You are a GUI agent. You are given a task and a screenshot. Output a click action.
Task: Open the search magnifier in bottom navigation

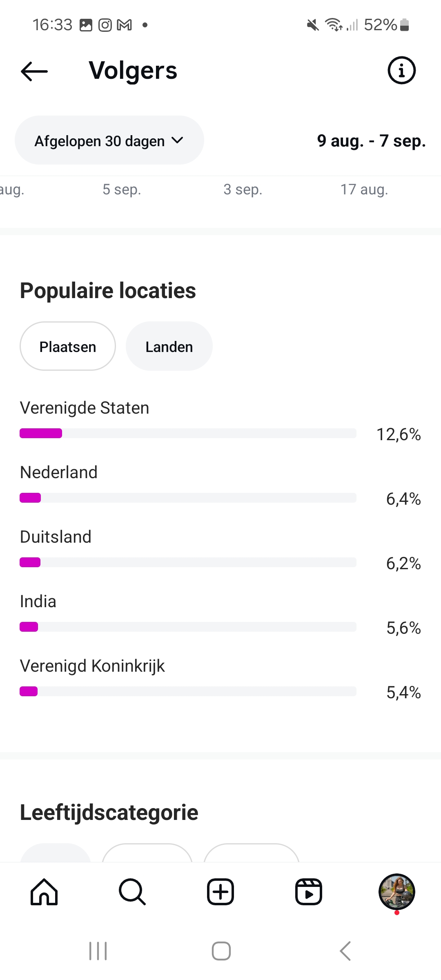pyautogui.click(x=132, y=892)
